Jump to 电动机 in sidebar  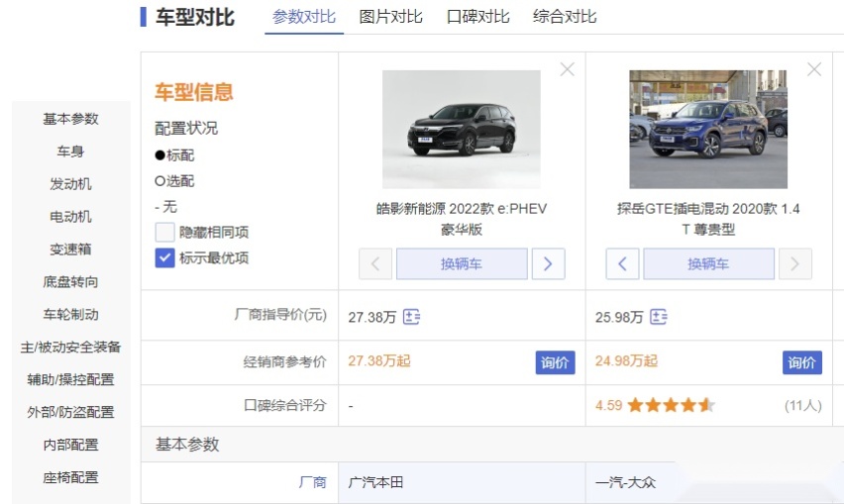[x=70, y=217]
